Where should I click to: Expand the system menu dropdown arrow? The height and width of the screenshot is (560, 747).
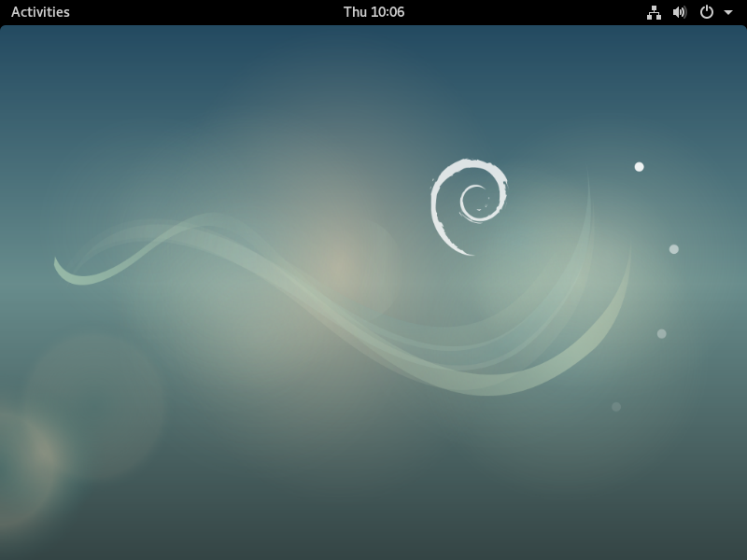point(728,13)
